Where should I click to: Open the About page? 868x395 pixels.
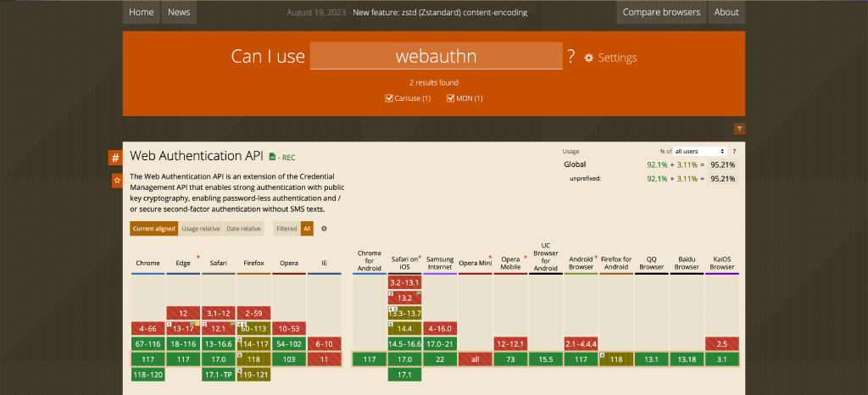tap(726, 12)
